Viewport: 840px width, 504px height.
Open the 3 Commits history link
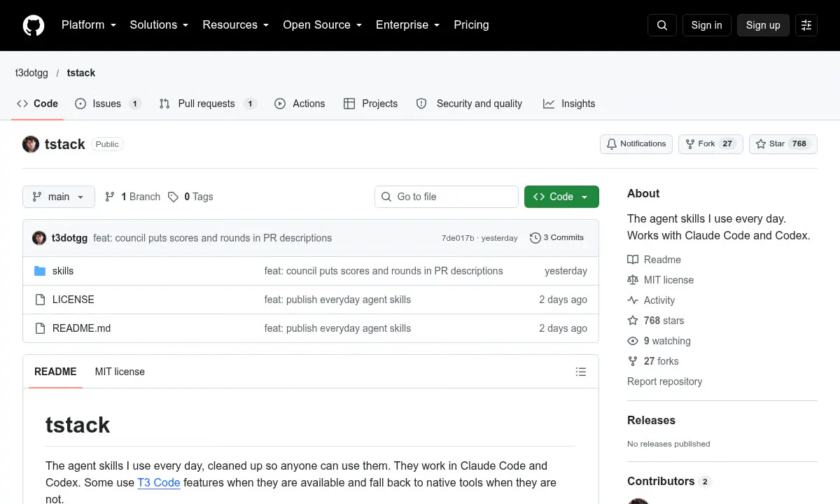coord(557,238)
